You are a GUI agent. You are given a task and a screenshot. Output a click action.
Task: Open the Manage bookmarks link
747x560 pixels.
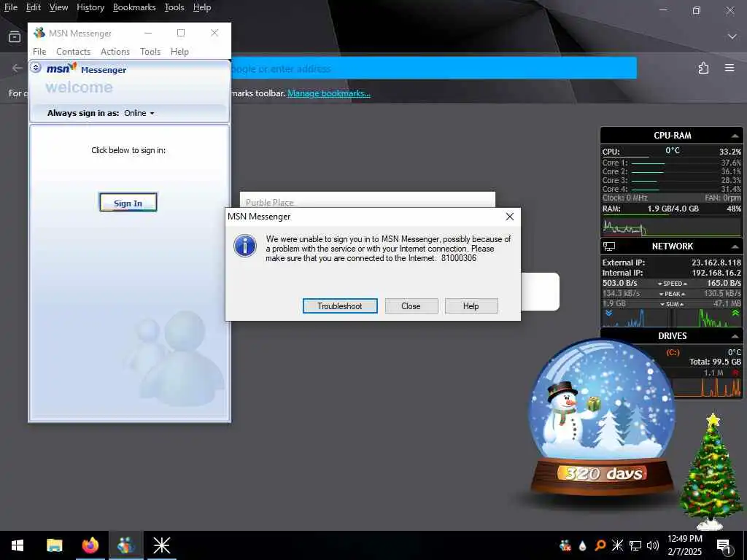point(329,93)
